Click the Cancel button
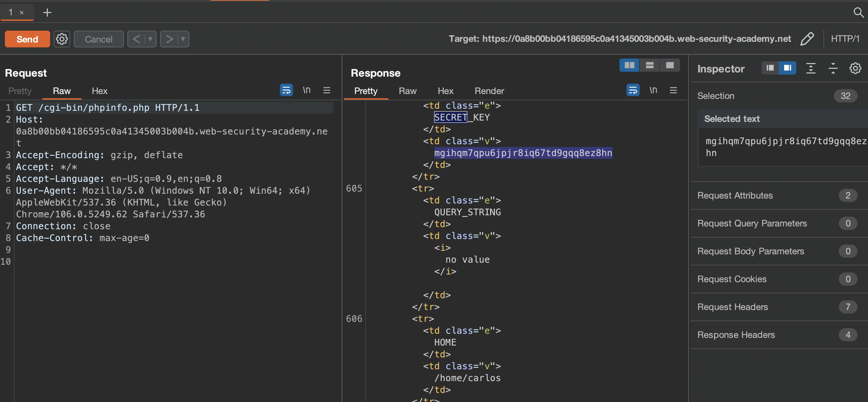 click(x=98, y=39)
